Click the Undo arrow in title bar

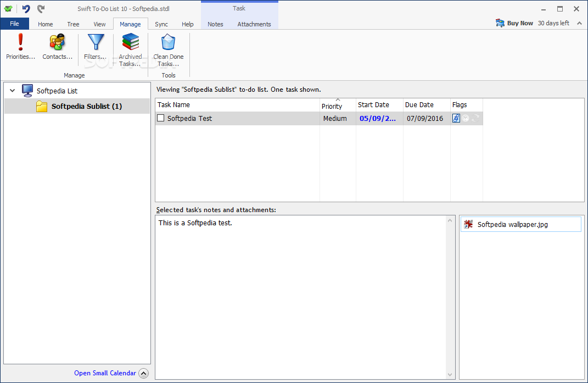coord(26,9)
